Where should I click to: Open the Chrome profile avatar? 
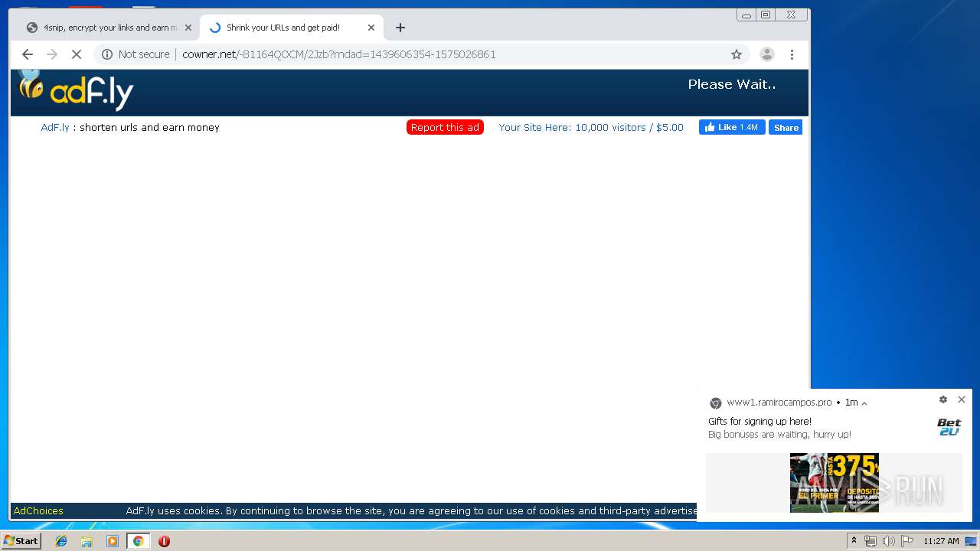pos(766,54)
